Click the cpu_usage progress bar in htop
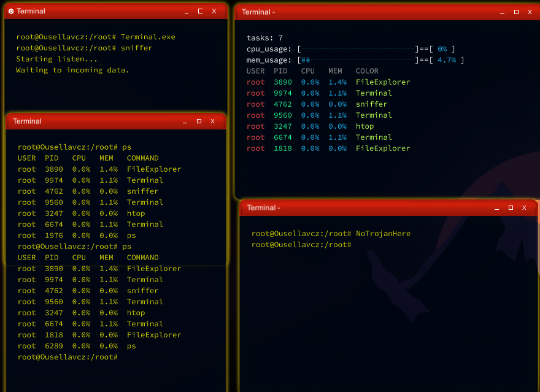This screenshot has height=392, width=540. click(x=358, y=49)
